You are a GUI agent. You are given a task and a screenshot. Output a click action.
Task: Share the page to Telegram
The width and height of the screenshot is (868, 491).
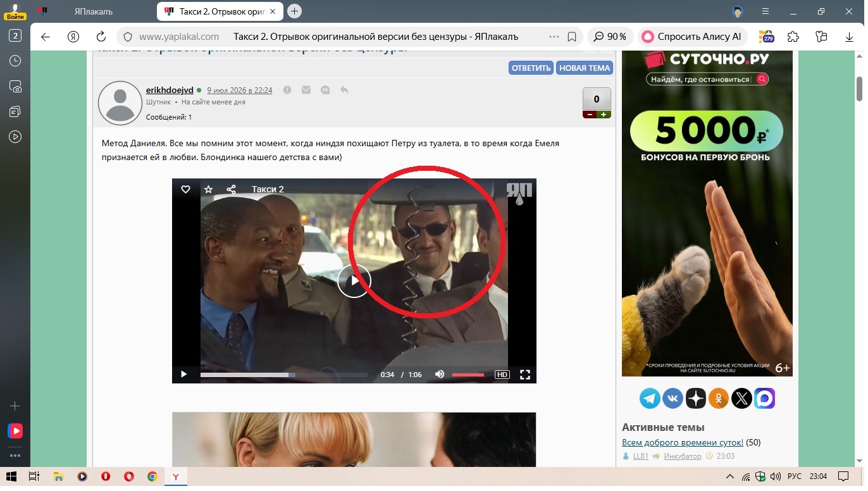[650, 398]
